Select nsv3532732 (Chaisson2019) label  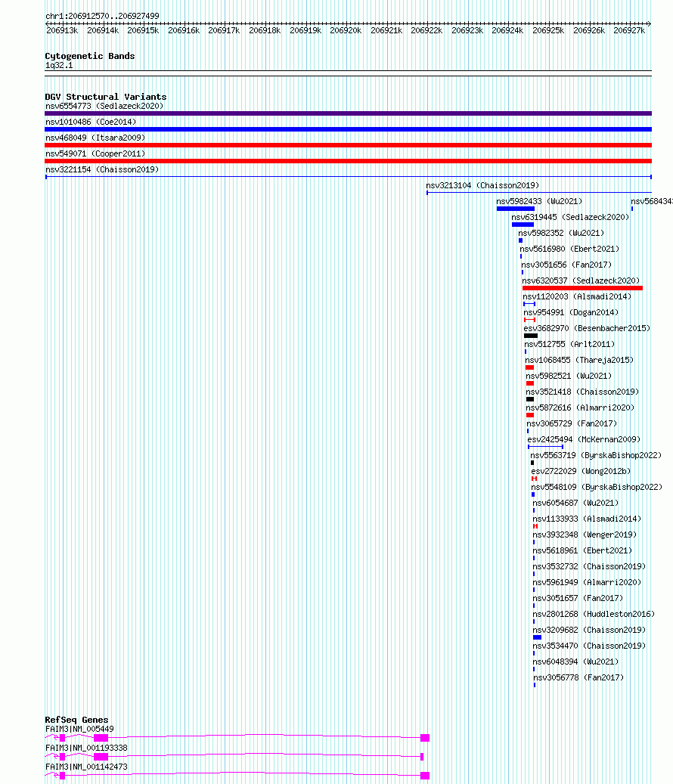pyautogui.click(x=590, y=566)
